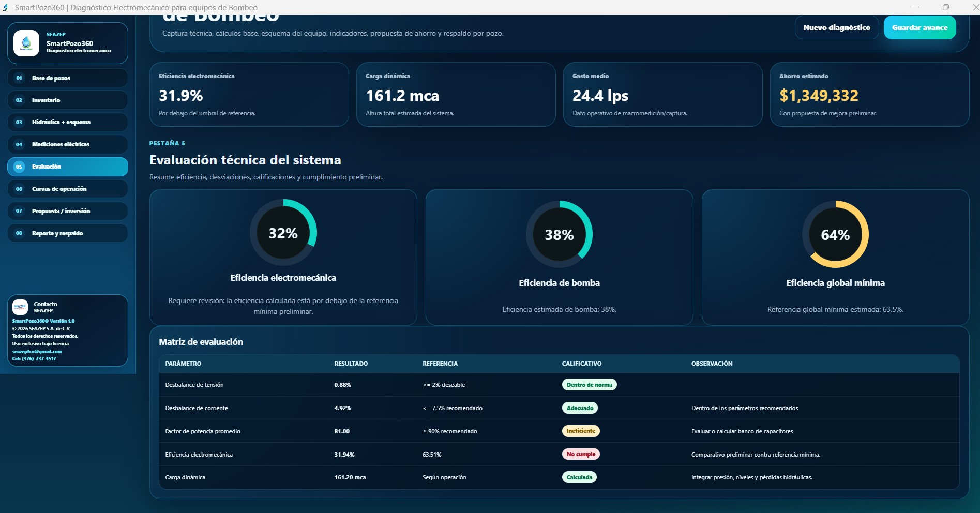Open Reporte y respaldo section
Screen dimensions: 980x513
[x=68, y=233]
